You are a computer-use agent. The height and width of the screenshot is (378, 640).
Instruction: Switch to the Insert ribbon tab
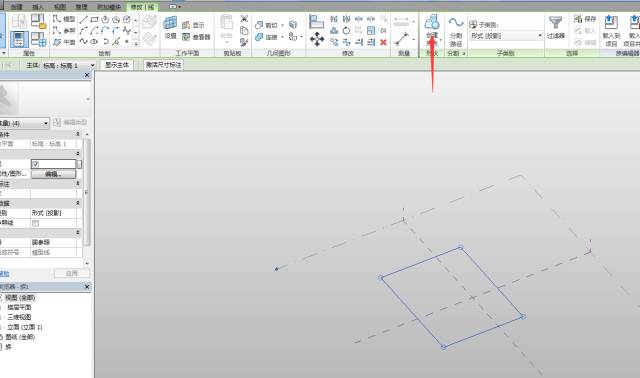tap(38, 7)
